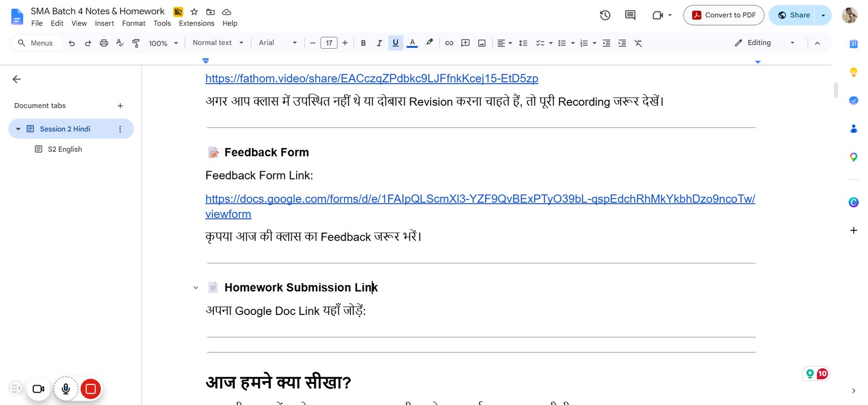The width and height of the screenshot is (868, 405).
Task: Open the Insert menu
Action: [104, 23]
